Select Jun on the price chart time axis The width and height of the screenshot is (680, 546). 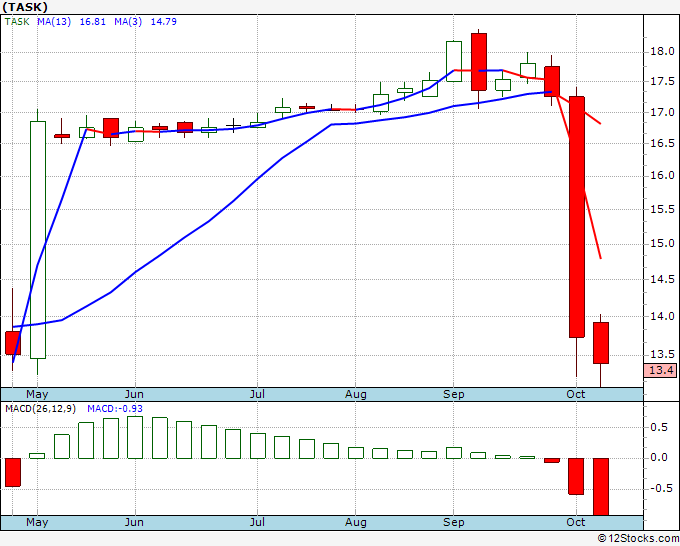[x=134, y=394]
